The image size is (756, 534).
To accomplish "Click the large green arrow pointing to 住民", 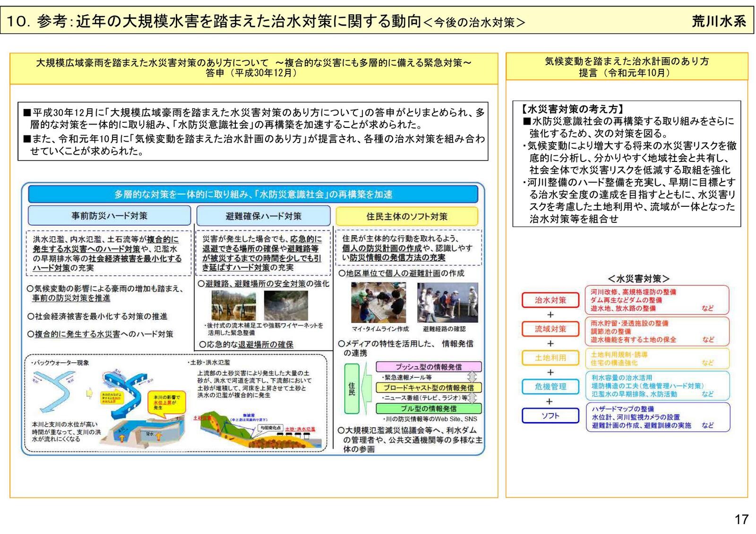I will pos(368,388).
